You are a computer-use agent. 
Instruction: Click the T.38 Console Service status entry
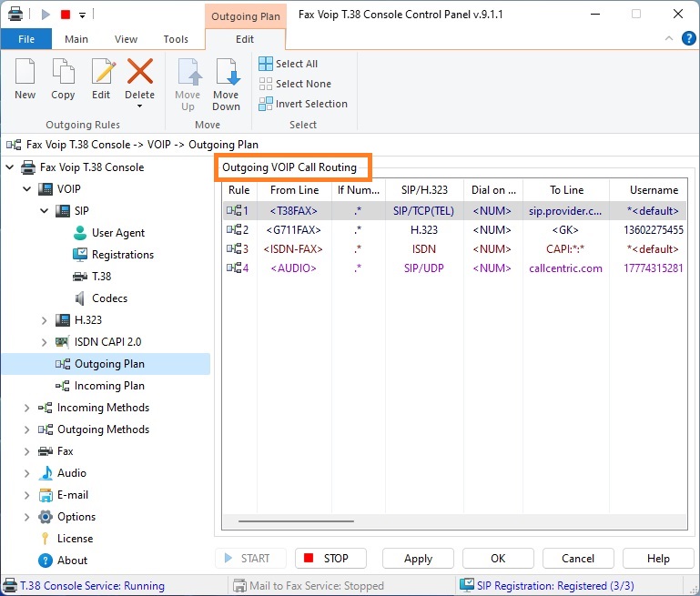84,586
